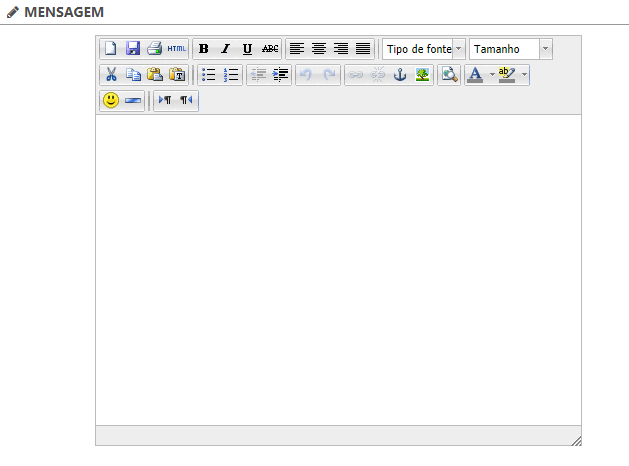Expand the highlight color picker arrow
The width and height of the screenshot is (629, 466).
[x=524, y=75]
